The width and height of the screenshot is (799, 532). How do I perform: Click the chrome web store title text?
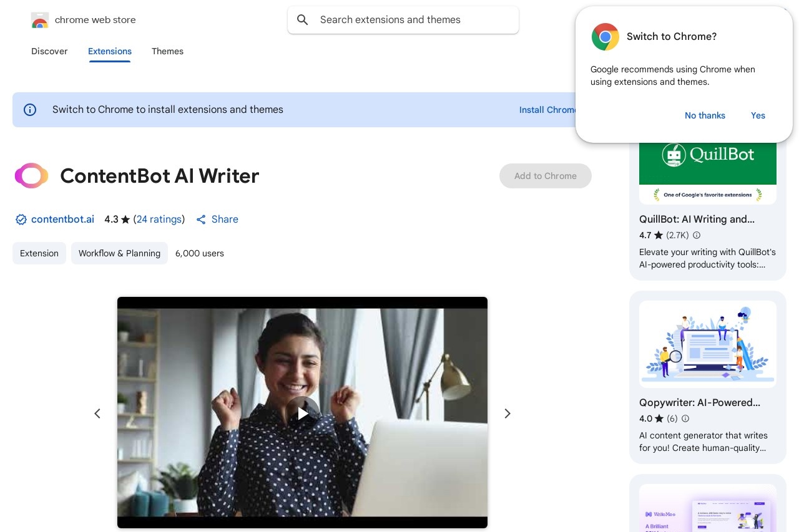coord(96,20)
